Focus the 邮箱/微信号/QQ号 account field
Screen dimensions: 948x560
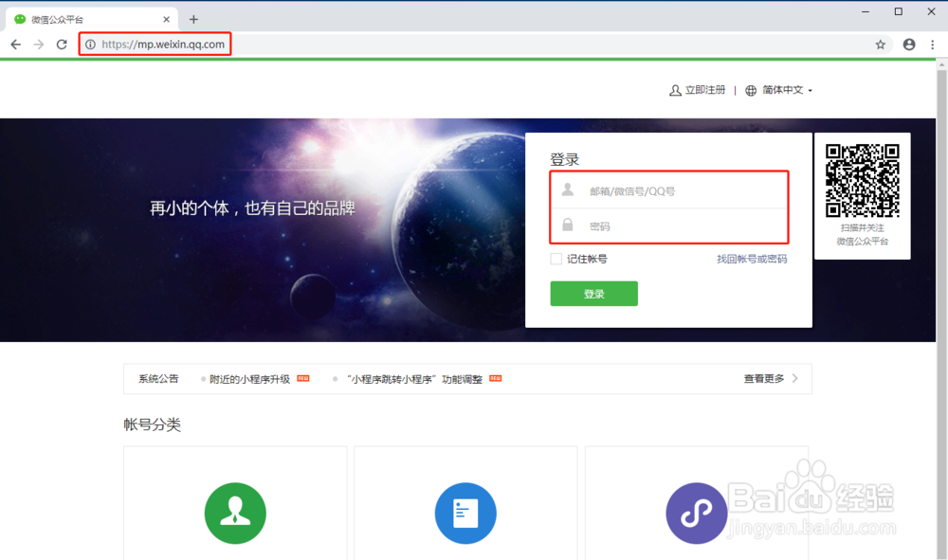click(x=669, y=190)
